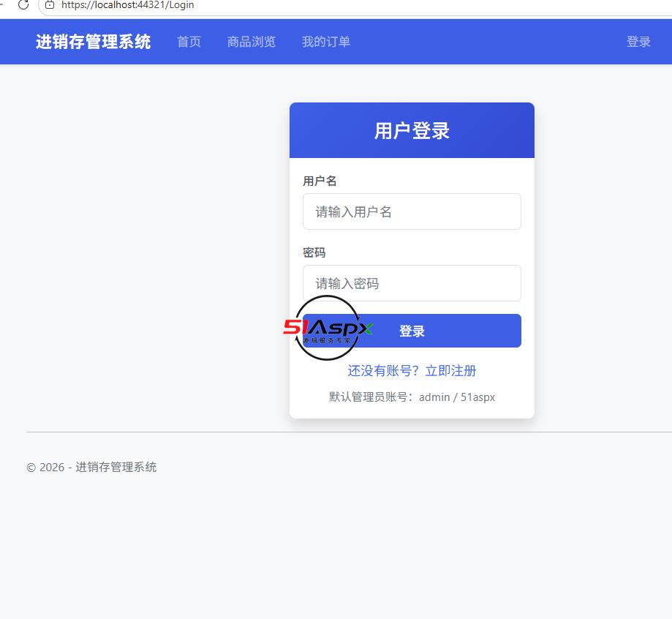
Task: Click the 用户名 field label
Action: [320, 181]
